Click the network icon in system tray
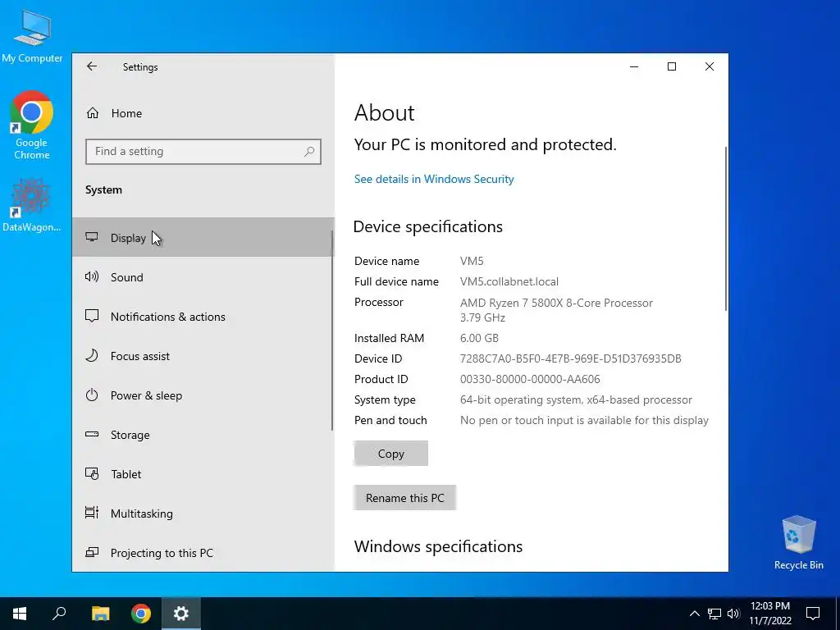This screenshot has height=630, width=840. [x=714, y=614]
